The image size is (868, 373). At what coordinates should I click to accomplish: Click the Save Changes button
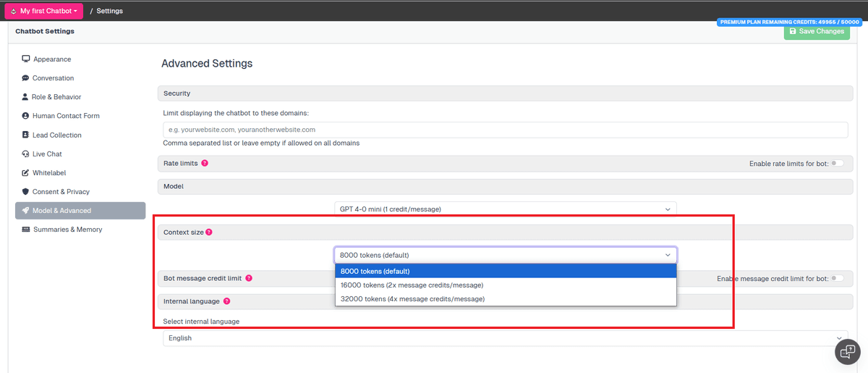pos(816,32)
